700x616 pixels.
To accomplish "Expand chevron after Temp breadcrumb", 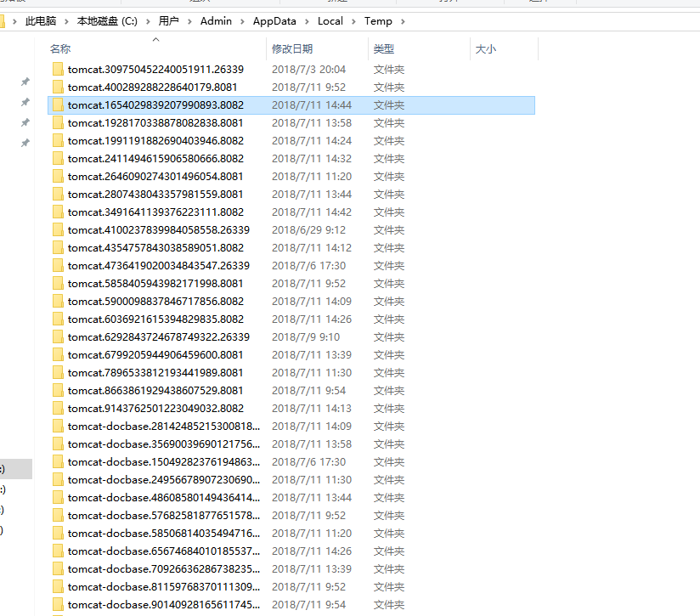I will (x=403, y=21).
